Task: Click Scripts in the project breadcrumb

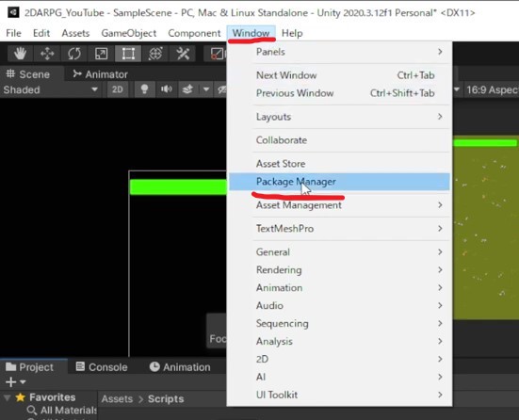Action: pyautogui.click(x=166, y=399)
